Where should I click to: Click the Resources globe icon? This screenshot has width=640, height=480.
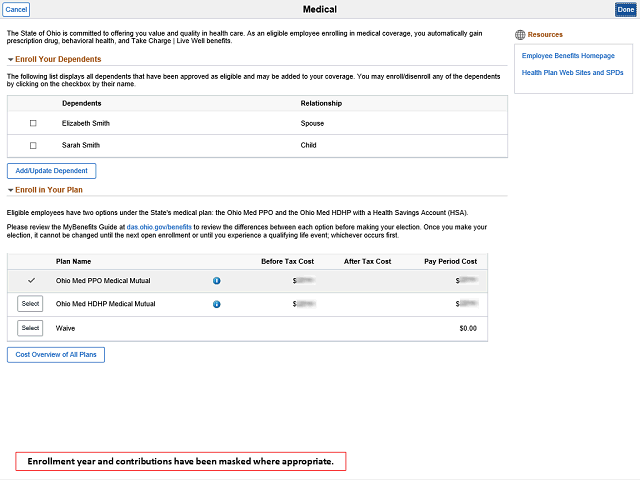[x=517, y=34]
